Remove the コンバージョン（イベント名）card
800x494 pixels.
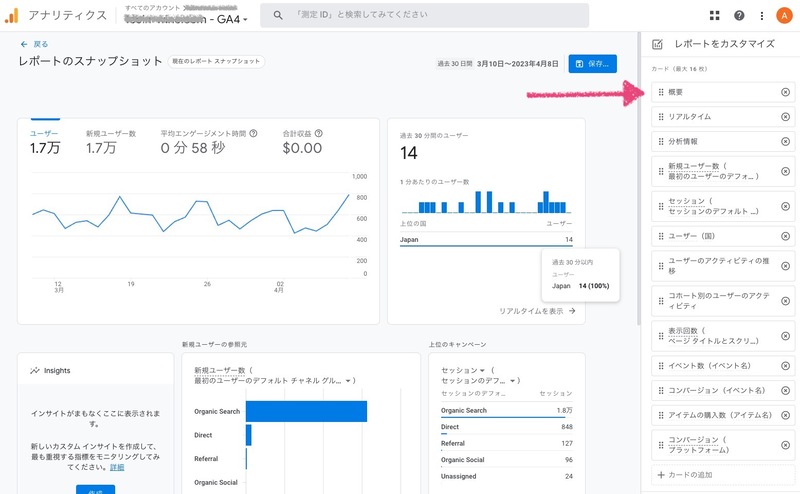786,390
